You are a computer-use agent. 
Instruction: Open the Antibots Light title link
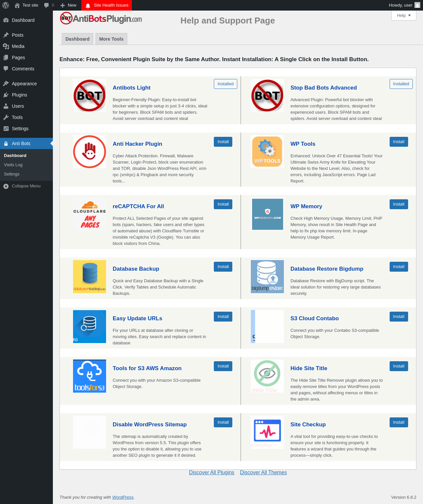[132, 88]
